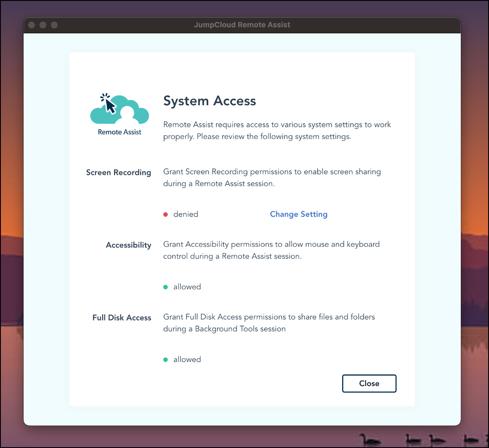Click the third zoom traffic light button
This screenshot has width=489, height=448.
point(54,25)
